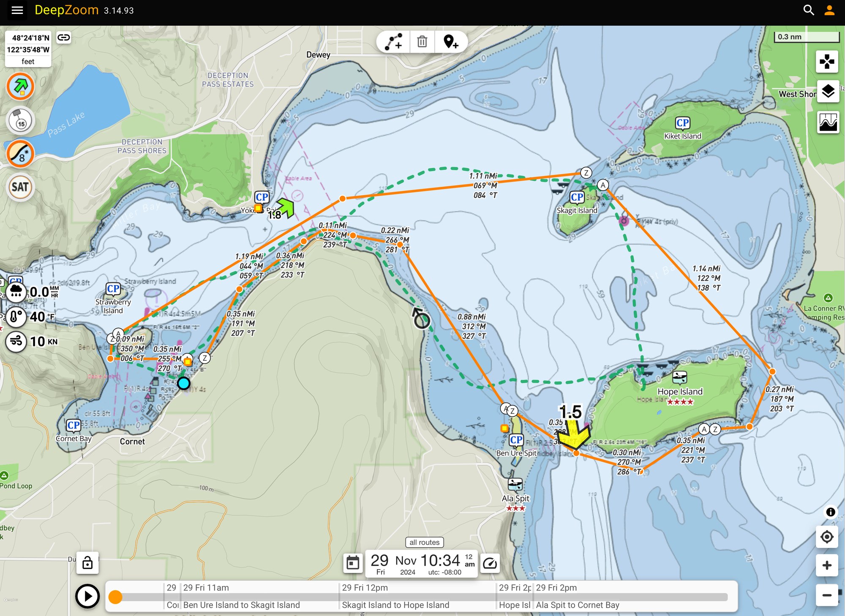Toggle the screen lock padlock button
845x616 pixels.
pyautogui.click(x=87, y=563)
